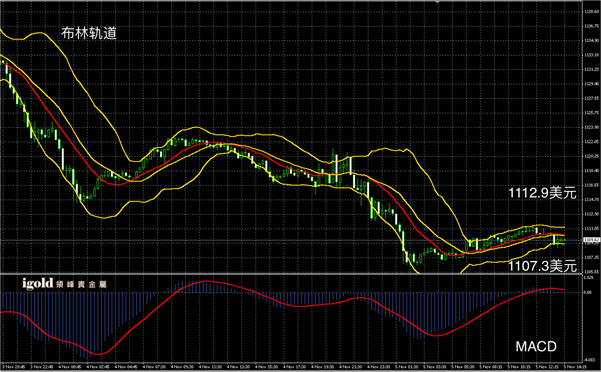This screenshot has width=601, height=372.
Task: Click the horizontal current price line
Action: [x=291, y=241]
